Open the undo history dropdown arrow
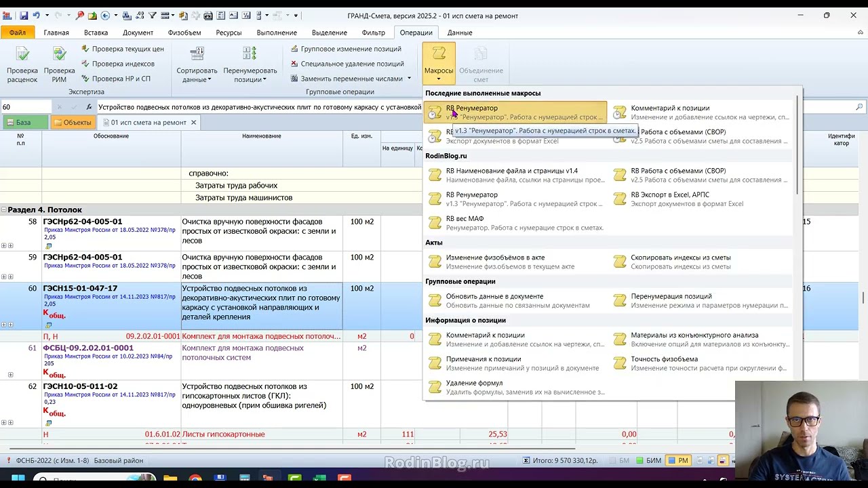 [x=46, y=16]
